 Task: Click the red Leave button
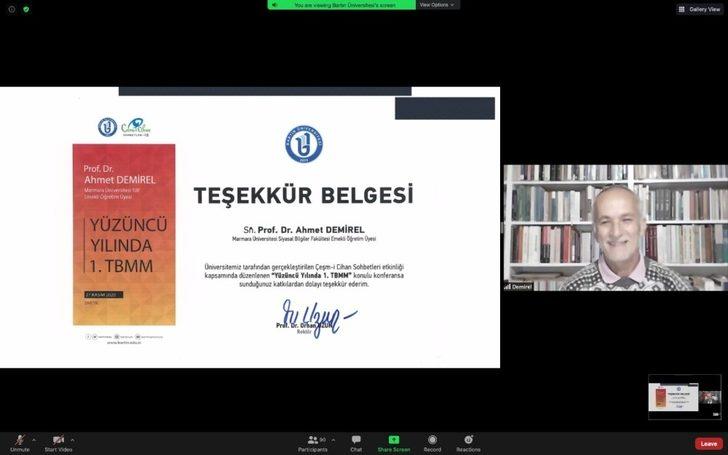pos(708,444)
